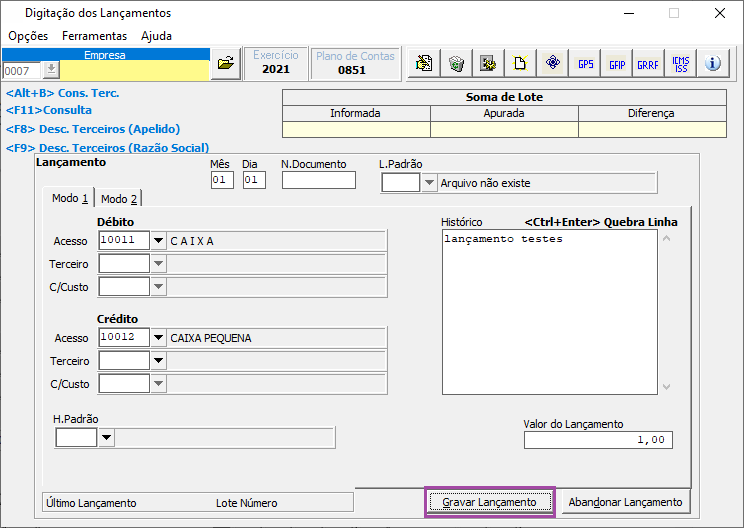Click F9 Desc. Terceiros (Razão Social) link
The height and width of the screenshot is (528, 744).
pyautogui.click(x=107, y=148)
